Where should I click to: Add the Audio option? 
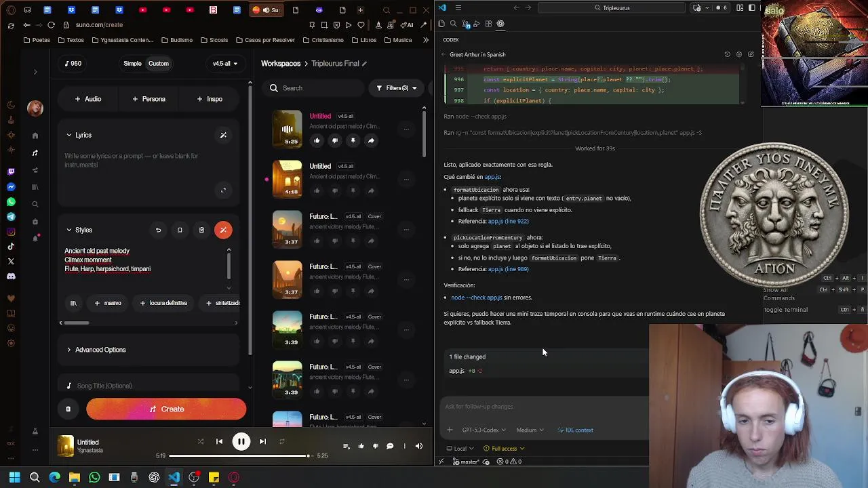88,99
